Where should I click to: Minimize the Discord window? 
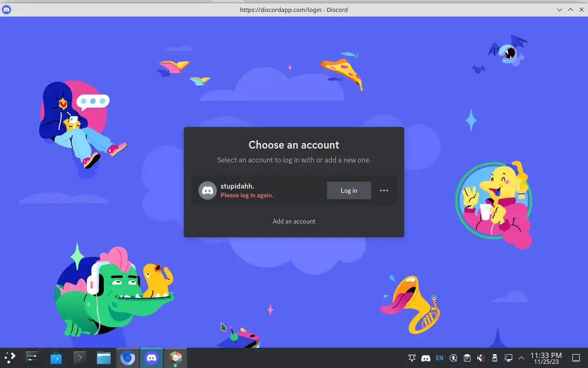click(560, 10)
